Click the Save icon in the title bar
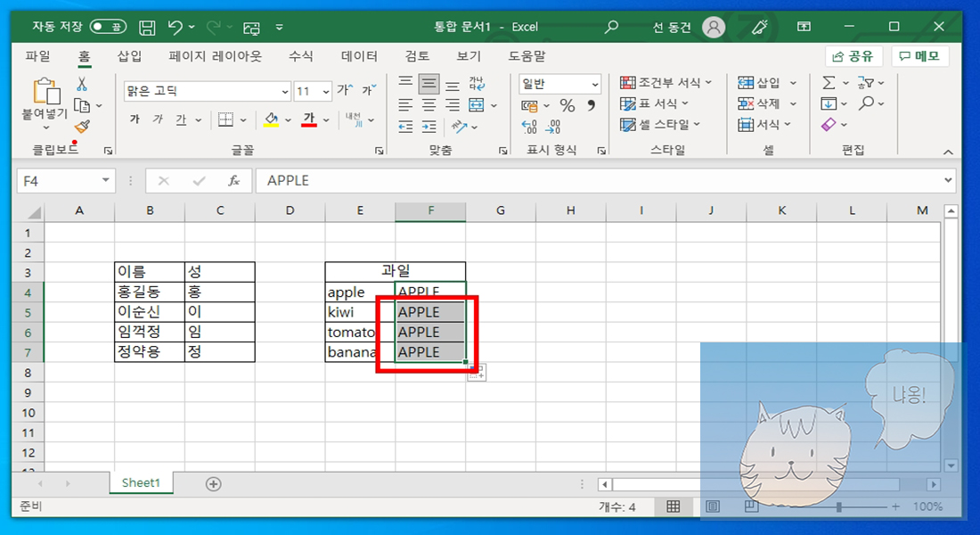The width and height of the screenshot is (980, 535). pyautogui.click(x=147, y=27)
